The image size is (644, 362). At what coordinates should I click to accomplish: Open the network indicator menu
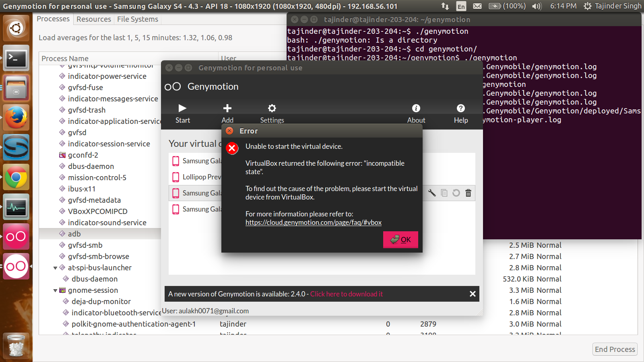click(x=445, y=6)
